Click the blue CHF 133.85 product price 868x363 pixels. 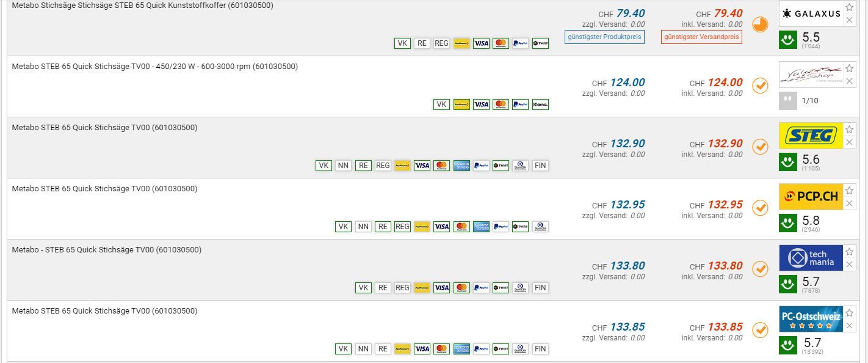627,327
